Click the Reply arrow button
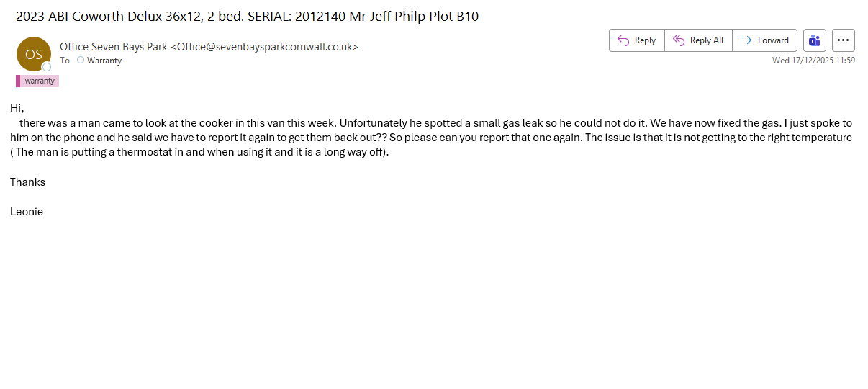The width and height of the screenshot is (868, 389). point(637,40)
